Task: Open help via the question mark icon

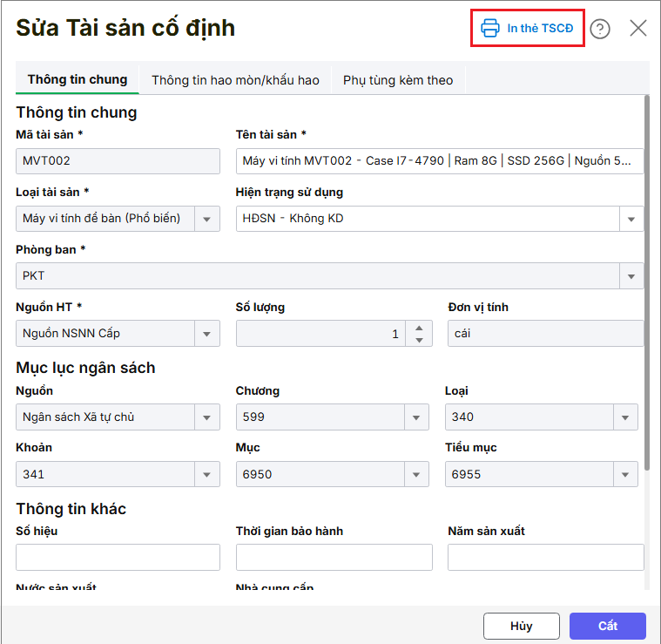Action: pyautogui.click(x=599, y=29)
